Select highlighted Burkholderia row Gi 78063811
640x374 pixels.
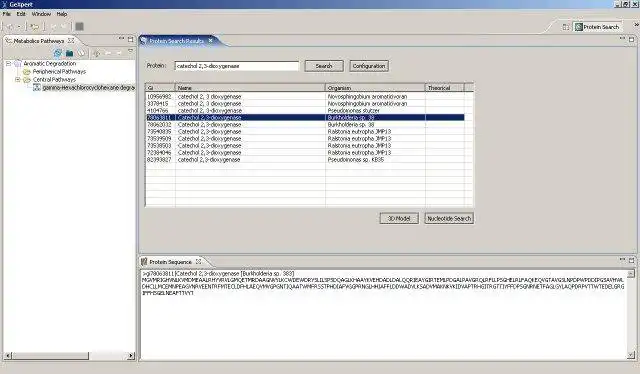pos(305,118)
